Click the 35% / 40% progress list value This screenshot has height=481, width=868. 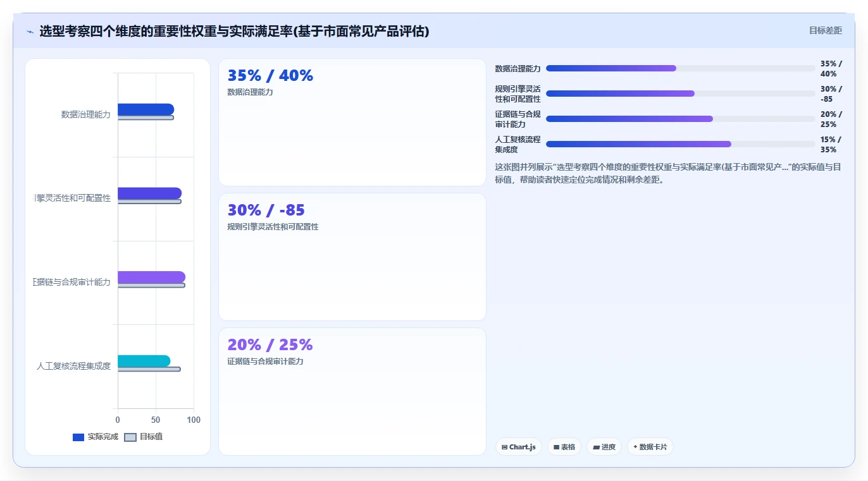(x=831, y=69)
